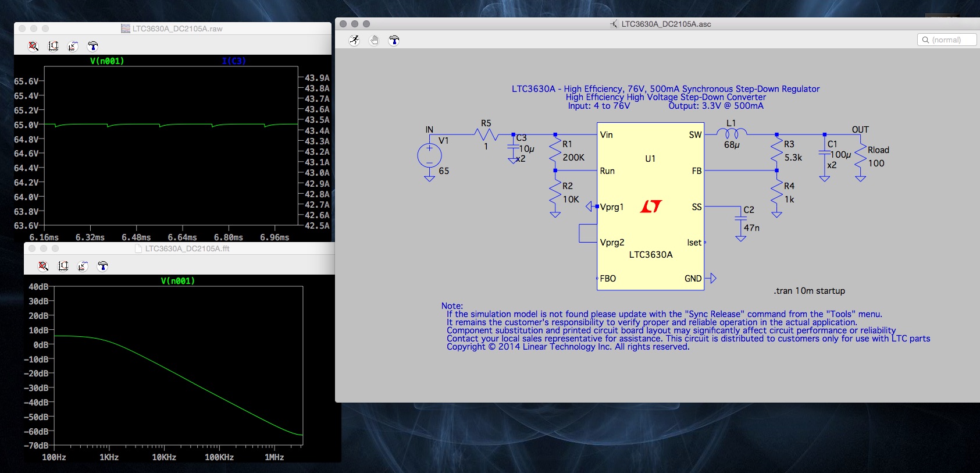This screenshot has height=473, width=980.
Task: Click the C1 100µ capacitor symbol
Action: click(824, 152)
